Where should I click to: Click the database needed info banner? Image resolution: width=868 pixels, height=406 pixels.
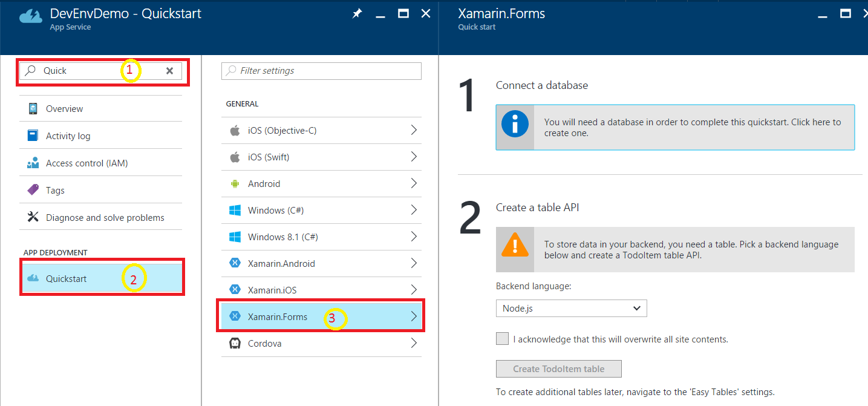pyautogui.click(x=675, y=127)
